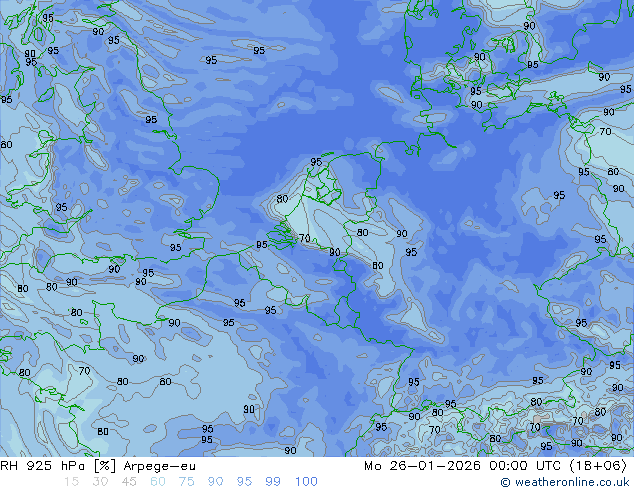634x490 pixels.
Task: Click legend value 99 in the colour scale
Action: point(273,482)
